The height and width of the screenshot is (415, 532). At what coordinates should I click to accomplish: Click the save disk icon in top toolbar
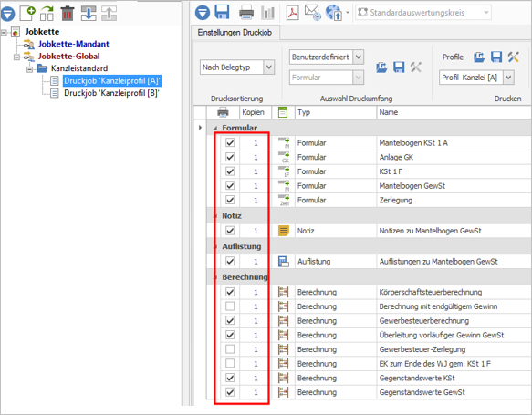coord(223,12)
